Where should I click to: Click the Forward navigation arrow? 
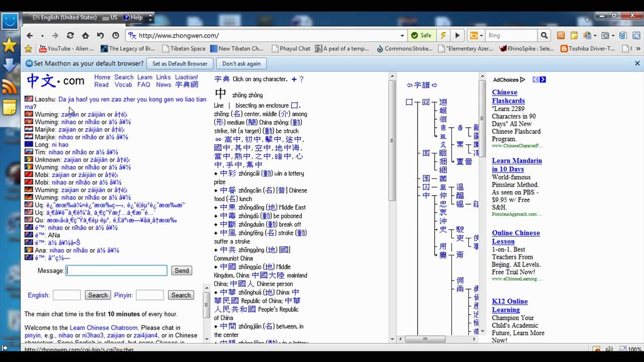click(55, 36)
